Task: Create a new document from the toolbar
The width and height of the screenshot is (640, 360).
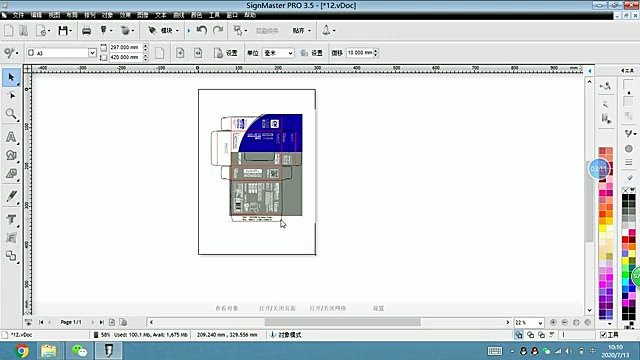Action: pos(9,31)
